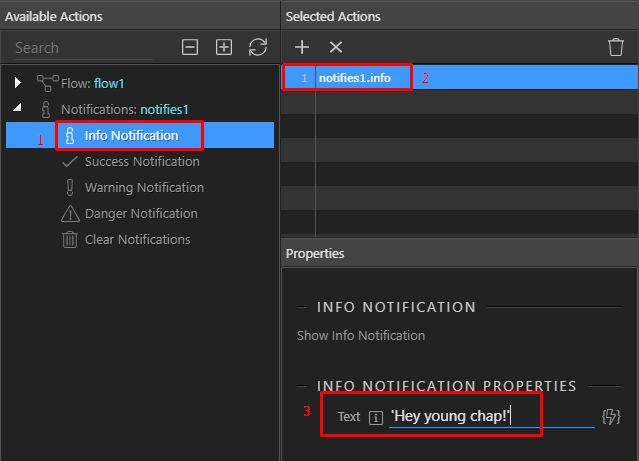
Task: Click the Notifications notifies1 component icon
Action: 46,109
